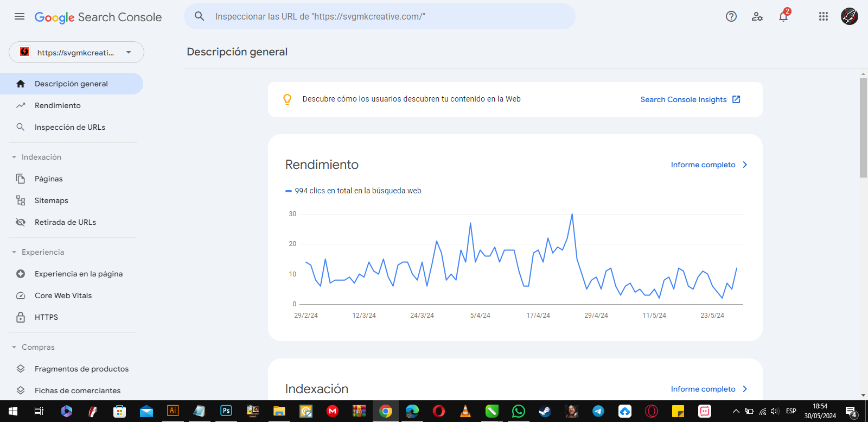Image resolution: width=868 pixels, height=422 pixels.
Task: Open Search Console Insights link
Action: [684, 99]
